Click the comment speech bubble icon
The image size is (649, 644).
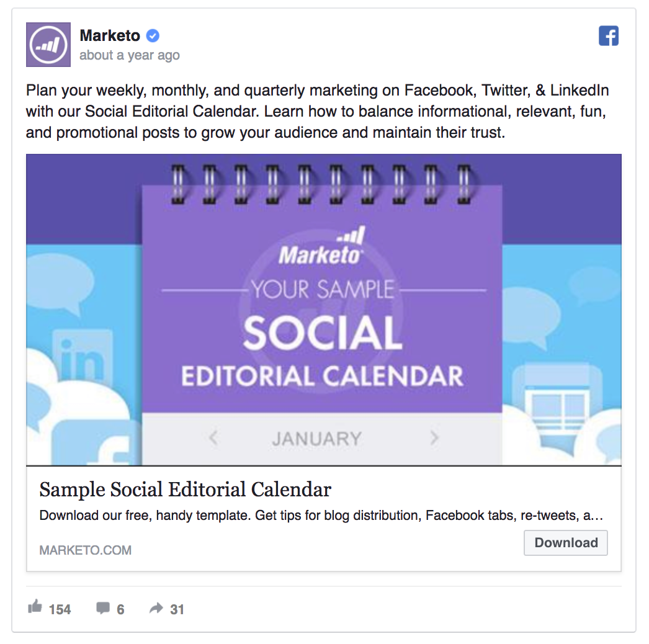pos(103,609)
